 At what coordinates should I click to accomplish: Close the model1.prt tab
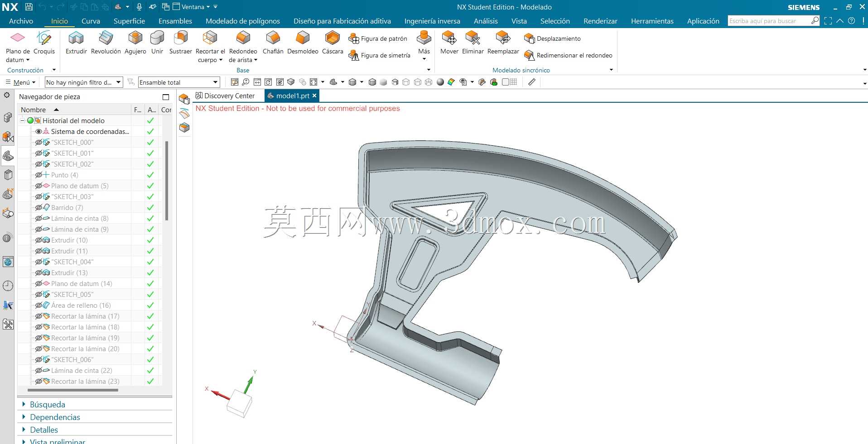coord(314,95)
